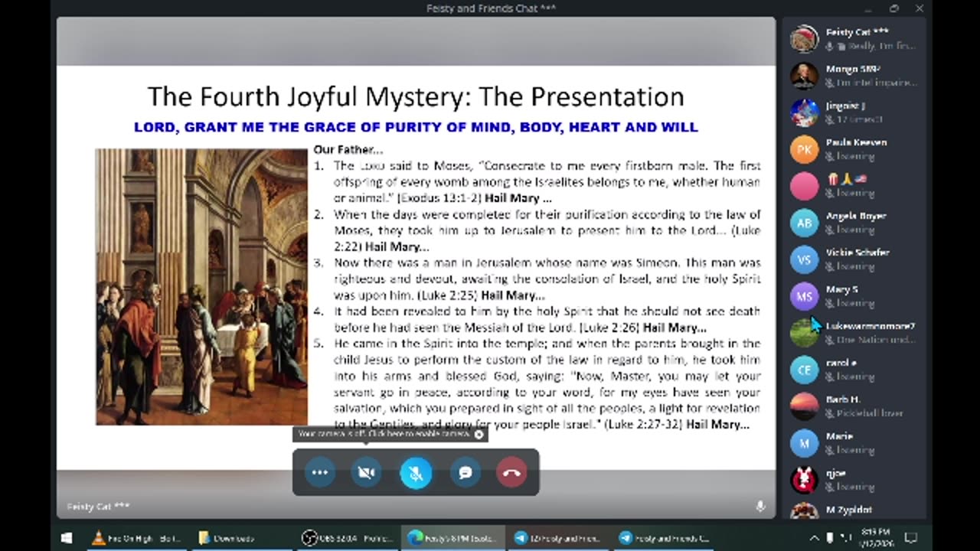Select Jingoist J participant avatar
The width and height of the screenshot is (980, 551).
(x=804, y=112)
